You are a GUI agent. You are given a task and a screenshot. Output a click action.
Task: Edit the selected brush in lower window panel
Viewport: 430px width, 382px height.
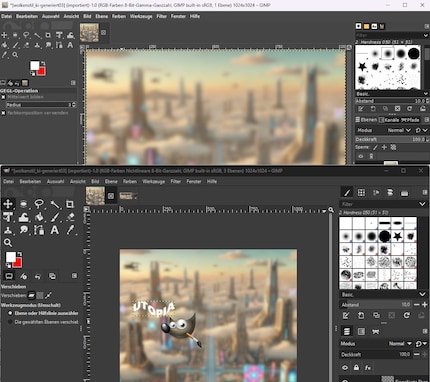tap(346, 315)
